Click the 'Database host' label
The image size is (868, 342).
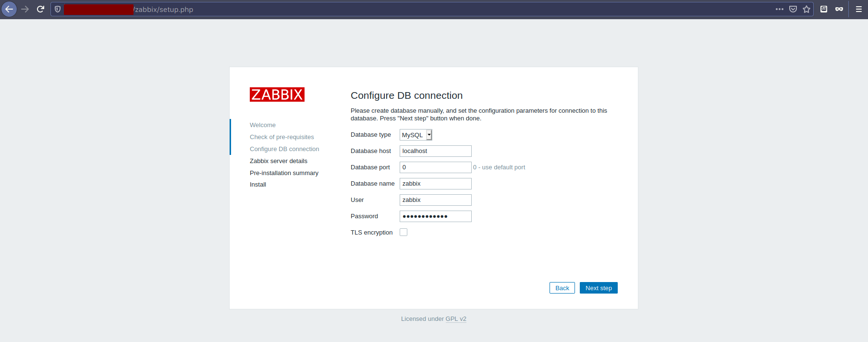tap(371, 151)
